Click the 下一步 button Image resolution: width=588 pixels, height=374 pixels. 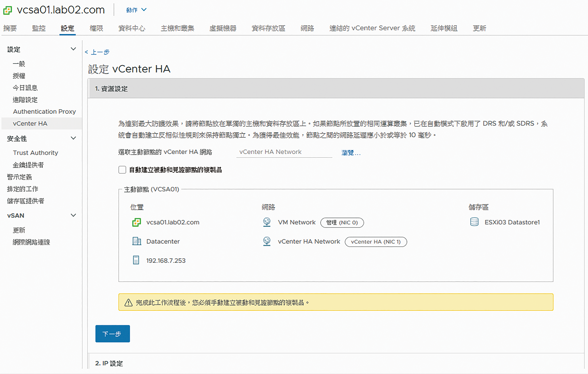click(x=113, y=334)
